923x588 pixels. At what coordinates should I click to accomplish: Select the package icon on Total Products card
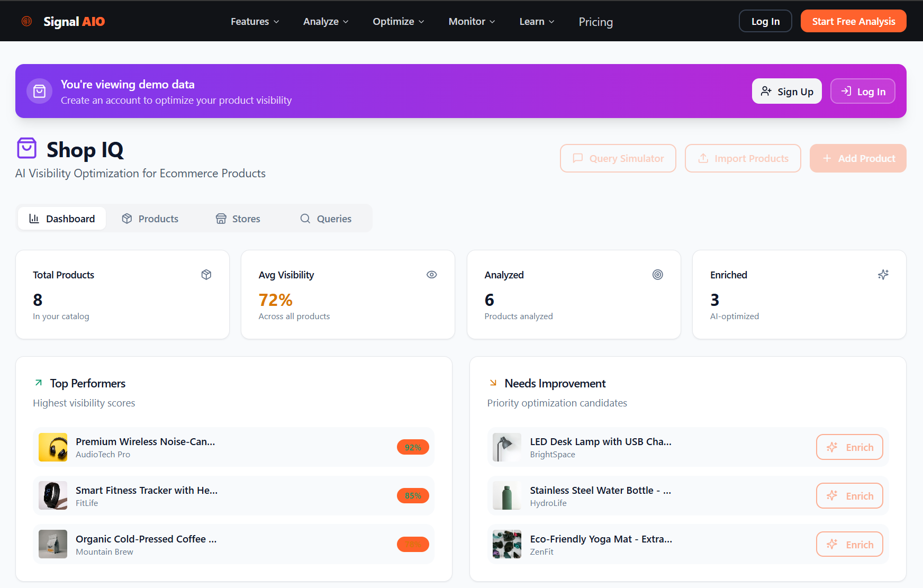206,274
